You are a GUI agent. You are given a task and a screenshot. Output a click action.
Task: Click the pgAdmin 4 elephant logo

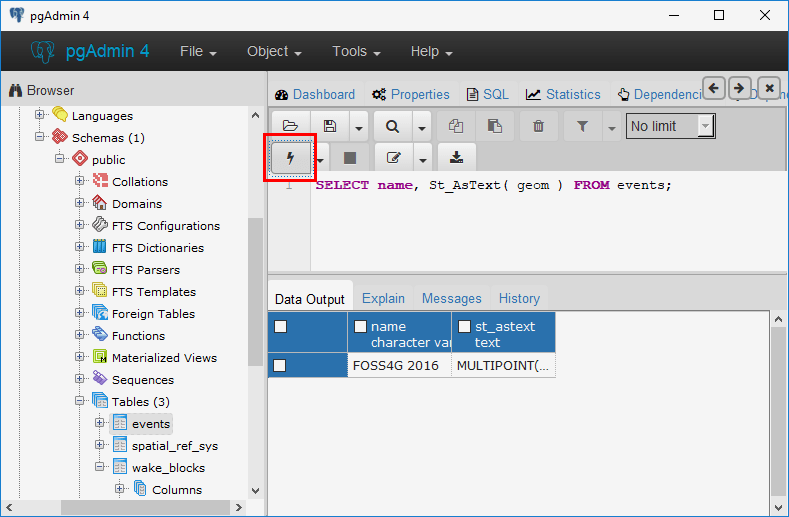42,51
